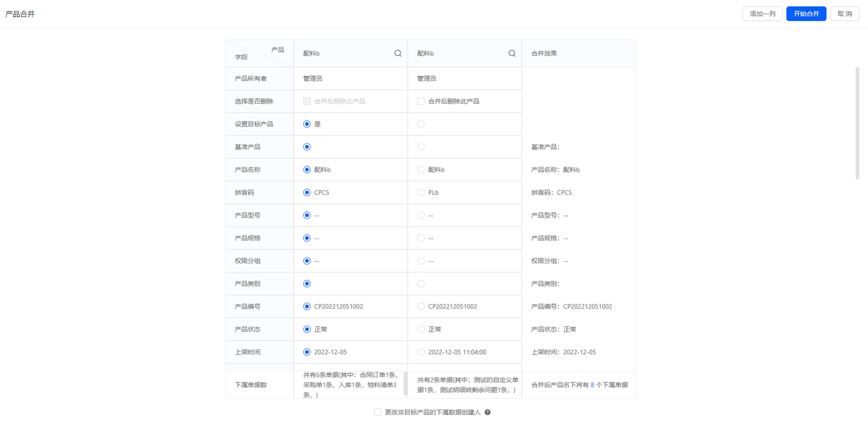
Task: Select 基准产品 radio in first column
Action: pos(307,147)
